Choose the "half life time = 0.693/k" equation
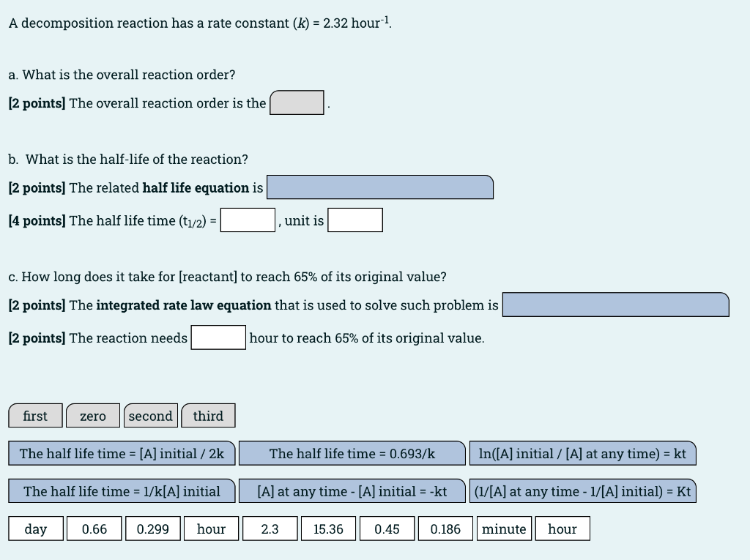The image size is (750, 560). click(x=352, y=454)
